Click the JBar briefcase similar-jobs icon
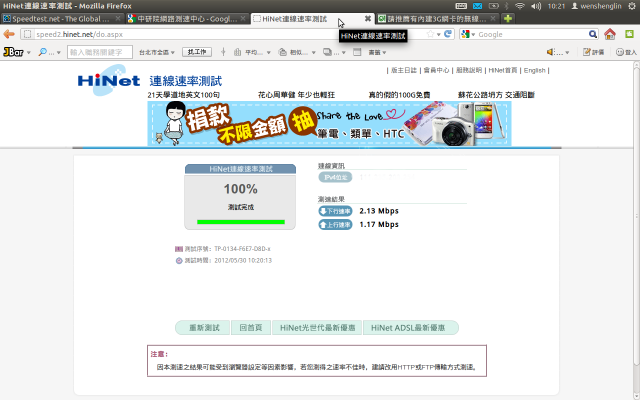The width and height of the screenshot is (640, 400). pyautogui.click(x=282, y=52)
